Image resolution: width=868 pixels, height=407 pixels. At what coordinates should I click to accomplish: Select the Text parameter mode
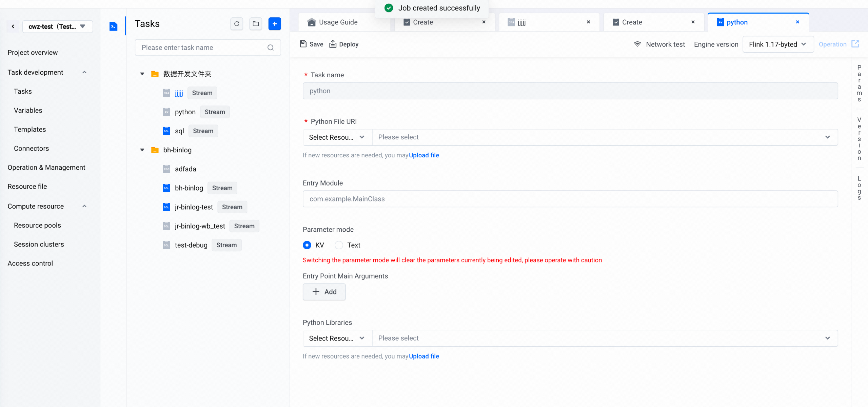339,245
